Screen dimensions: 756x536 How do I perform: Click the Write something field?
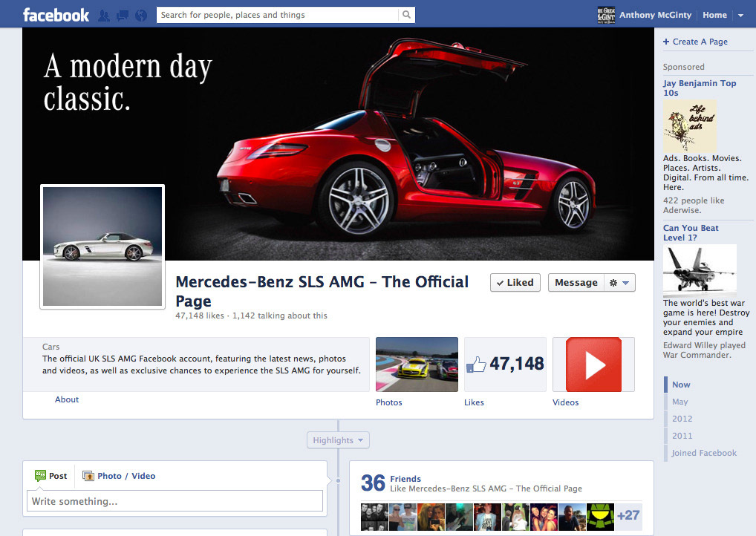175,501
